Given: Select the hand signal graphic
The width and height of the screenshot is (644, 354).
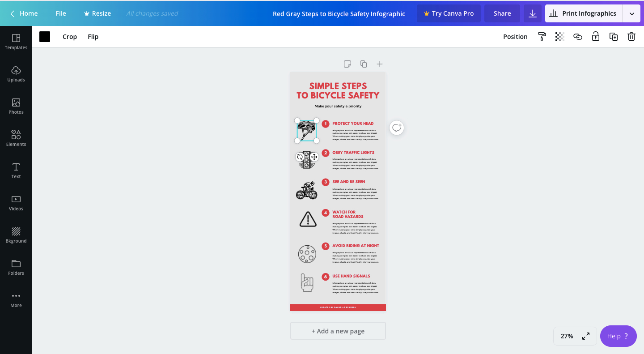Looking at the screenshot, I should click(x=307, y=282).
